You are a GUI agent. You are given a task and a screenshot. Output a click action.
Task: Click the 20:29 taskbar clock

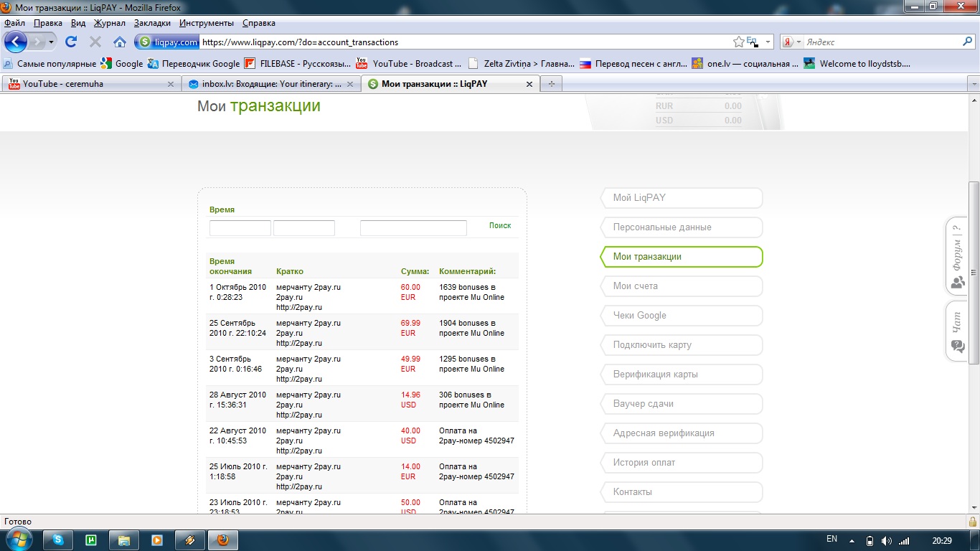[x=942, y=540]
